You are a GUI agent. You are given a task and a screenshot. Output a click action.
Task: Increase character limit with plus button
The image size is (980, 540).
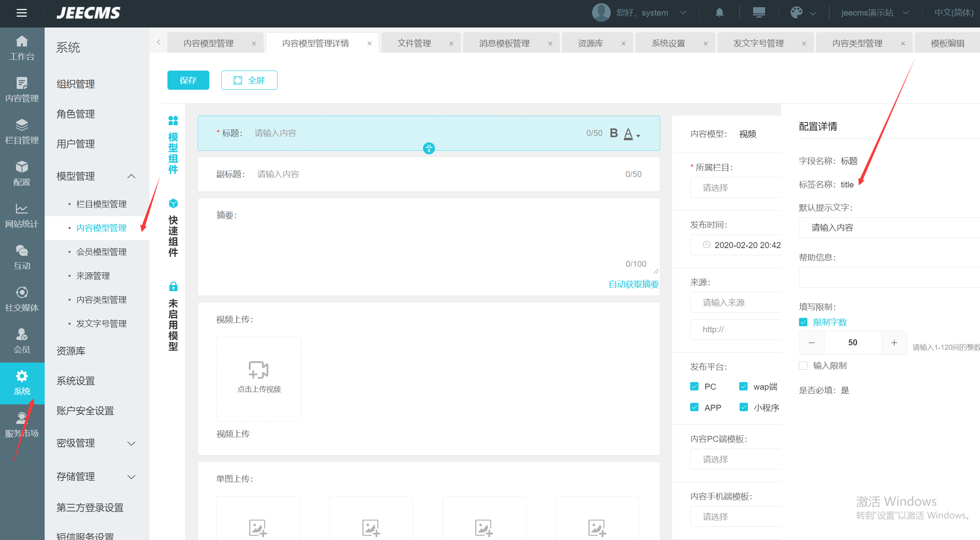[894, 343]
